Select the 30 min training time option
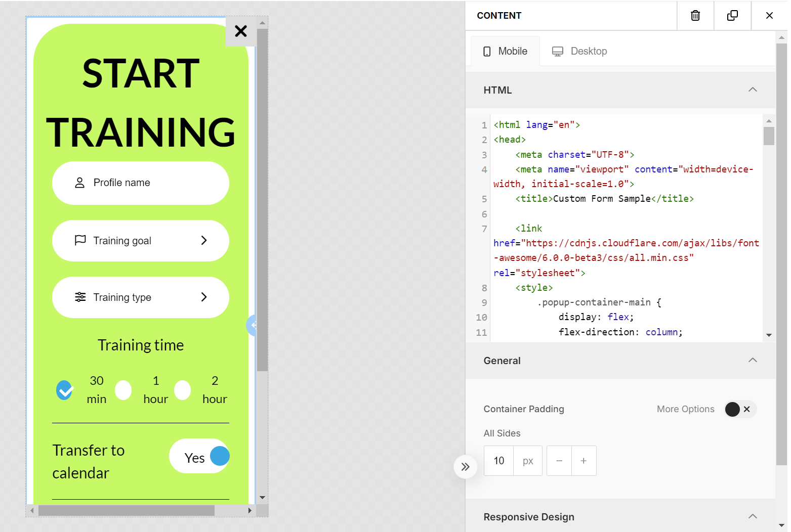The width and height of the screenshot is (791, 532). tap(65, 390)
